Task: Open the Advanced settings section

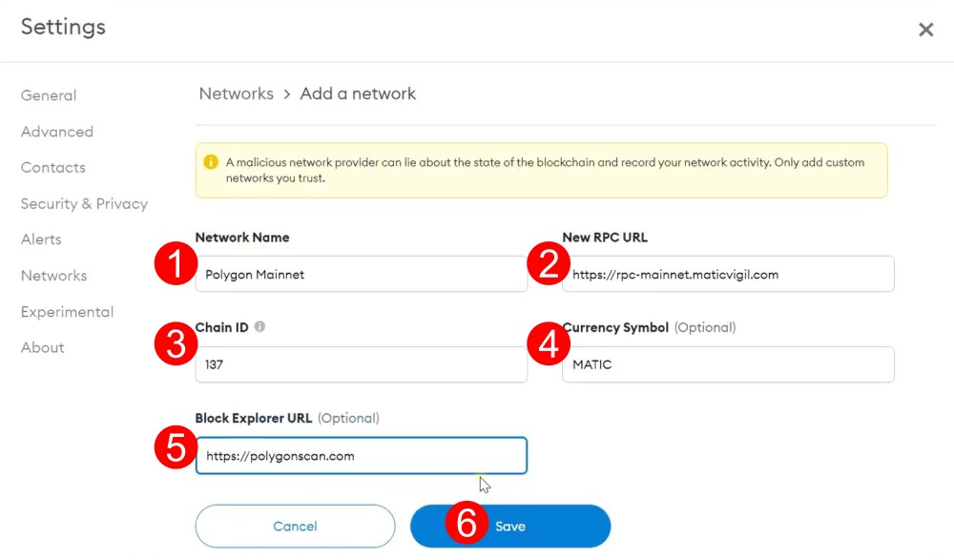Action: tap(57, 132)
